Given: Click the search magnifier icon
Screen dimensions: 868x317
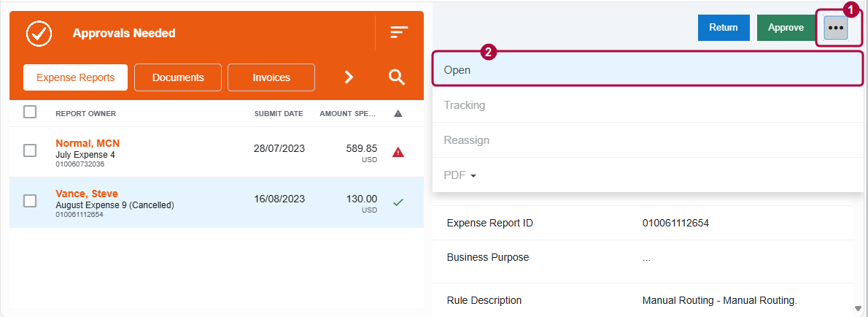Looking at the screenshot, I should 396,77.
